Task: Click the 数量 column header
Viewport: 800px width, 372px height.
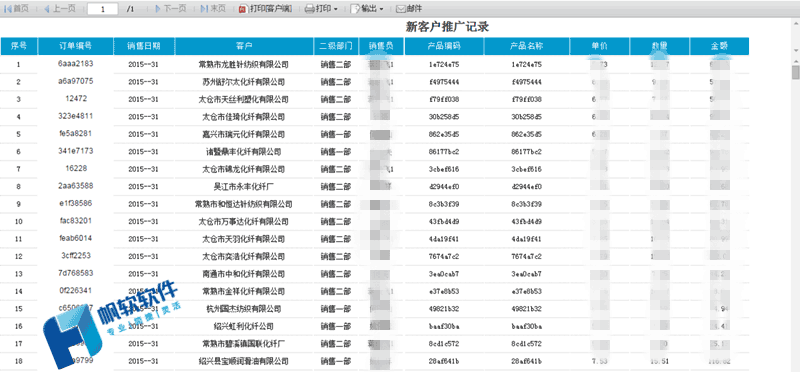Action: (660, 46)
